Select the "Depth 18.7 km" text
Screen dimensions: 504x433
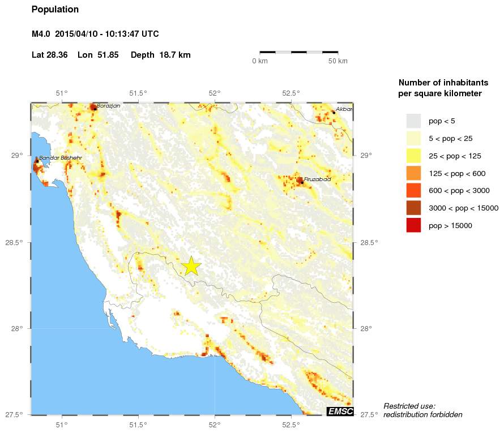pyautogui.click(x=161, y=55)
